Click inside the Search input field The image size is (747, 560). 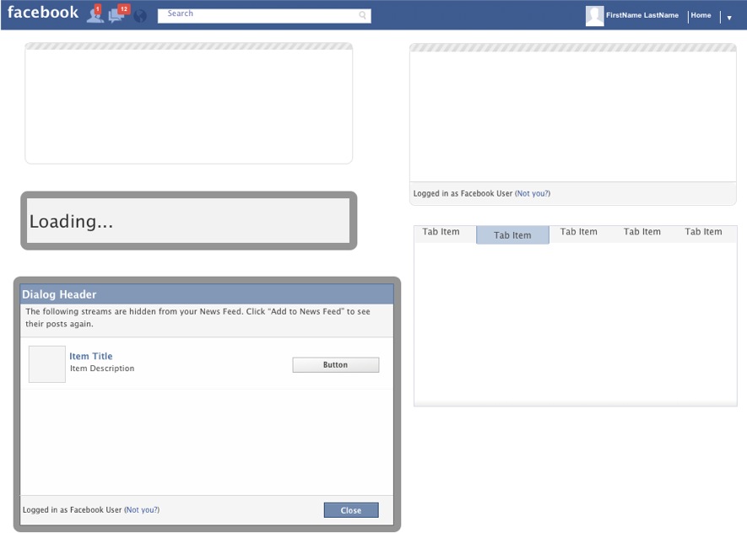tap(253, 14)
